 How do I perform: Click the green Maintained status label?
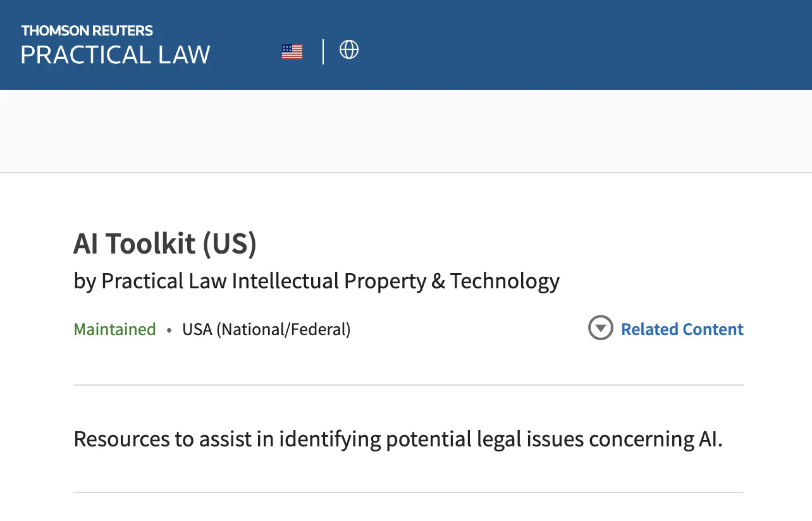pos(114,329)
